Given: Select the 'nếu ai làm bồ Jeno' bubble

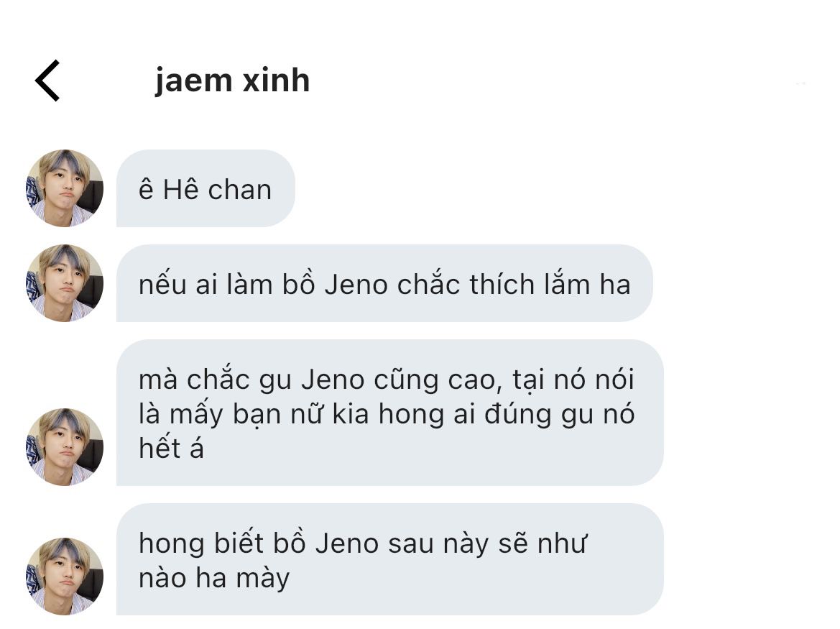Looking at the screenshot, I should [384, 283].
